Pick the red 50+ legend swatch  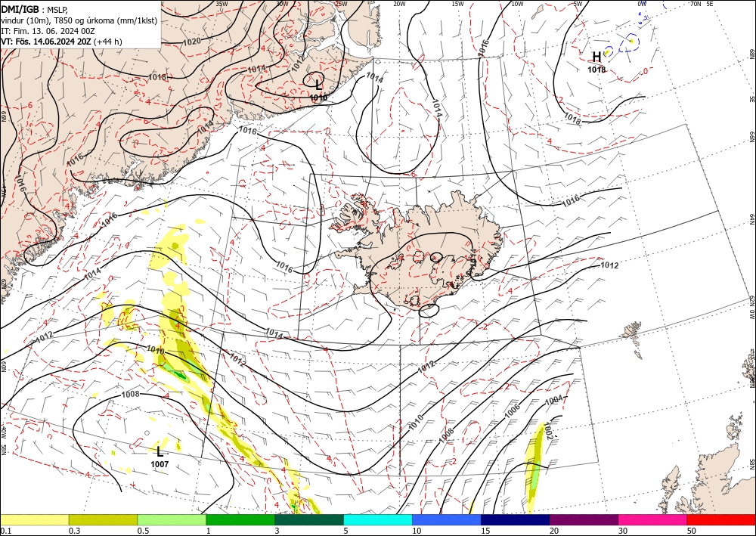721,519
